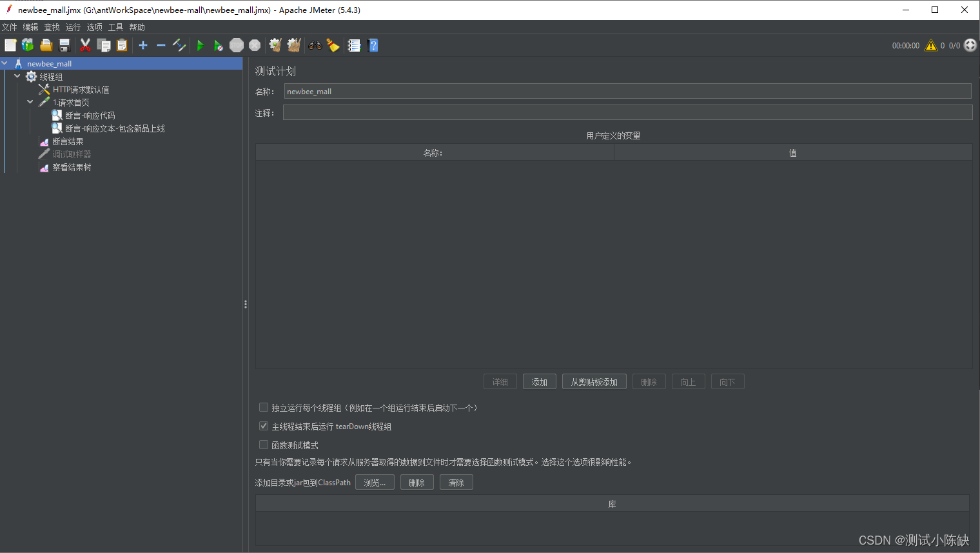Uncheck 主线程结束后运行 tearDown线程组
980x553 pixels.
pyautogui.click(x=264, y=426)
